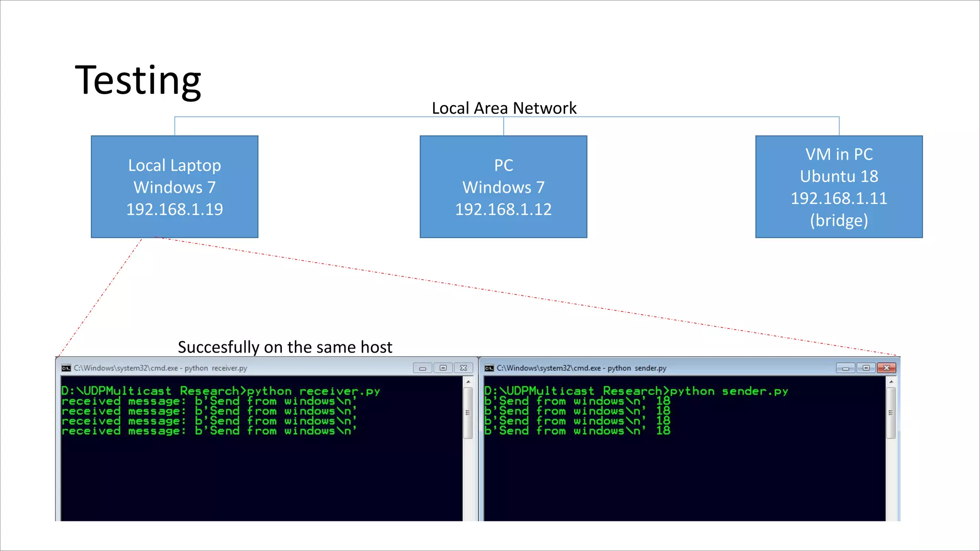980x551 pixels.
Task: Minimize the sender.py cmd window
Action: 846,368
